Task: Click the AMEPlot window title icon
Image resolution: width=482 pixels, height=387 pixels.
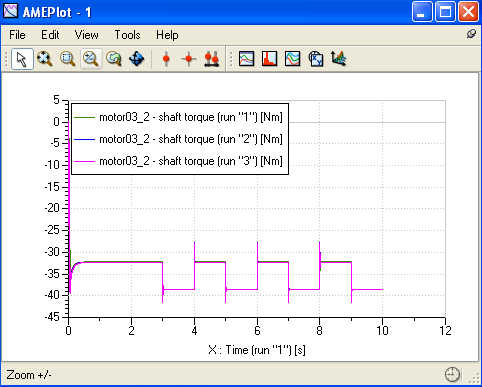Action: point(10,11)
